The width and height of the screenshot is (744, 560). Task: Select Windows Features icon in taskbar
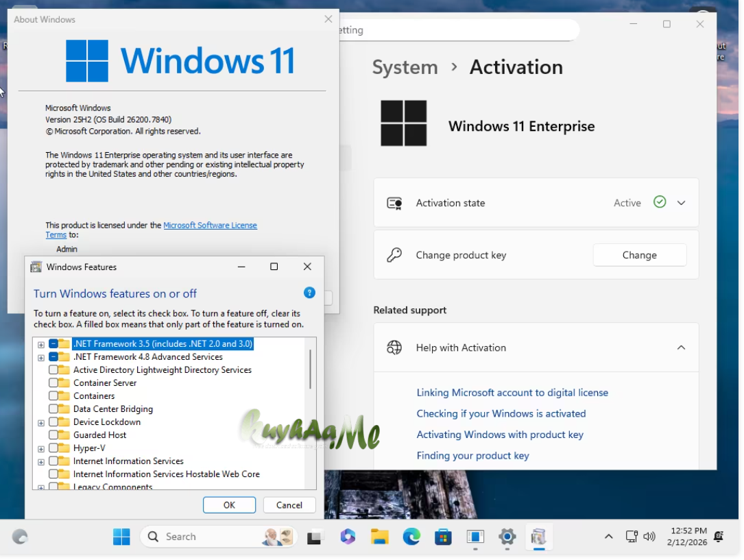coord(538,537)
